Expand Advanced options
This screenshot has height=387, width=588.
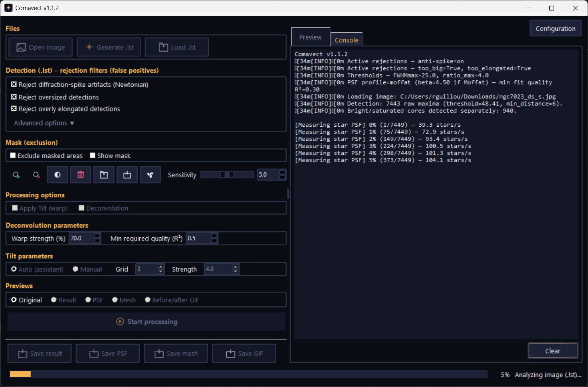tap(44, 123)
